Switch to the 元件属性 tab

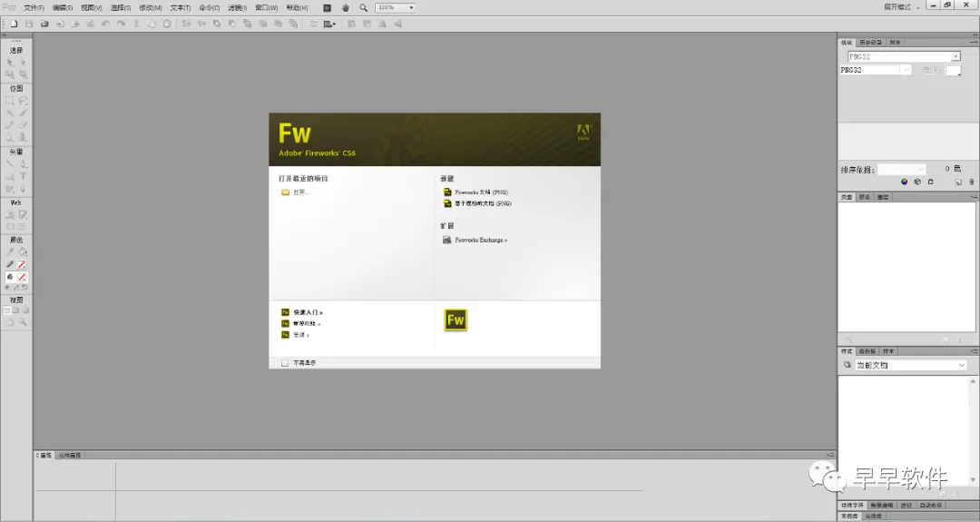pos(70,455)
